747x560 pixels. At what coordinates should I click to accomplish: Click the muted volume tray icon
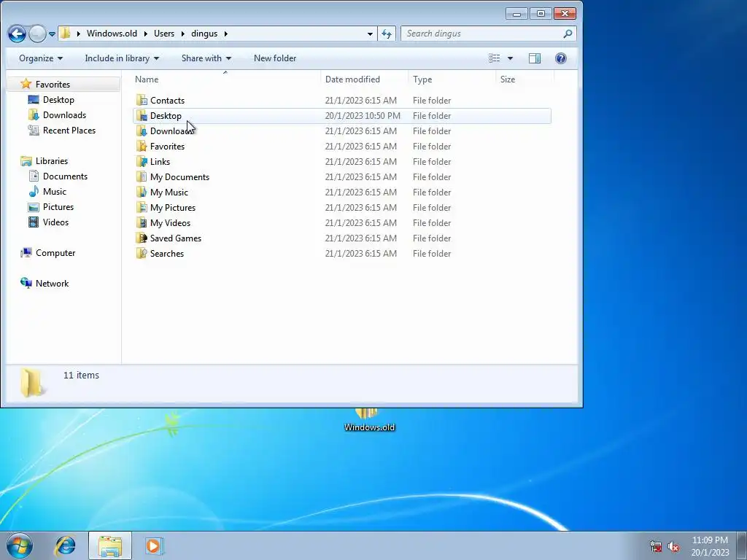673,546
